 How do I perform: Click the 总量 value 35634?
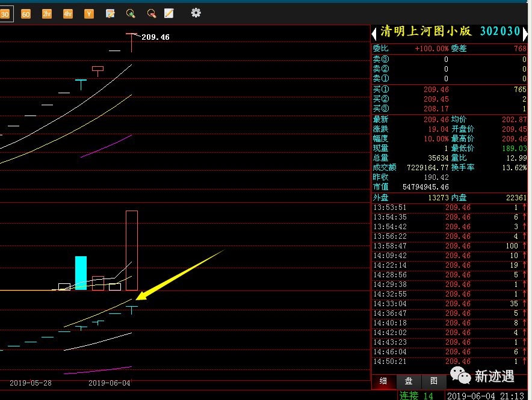pyautogui.click(x=438, y=158)
